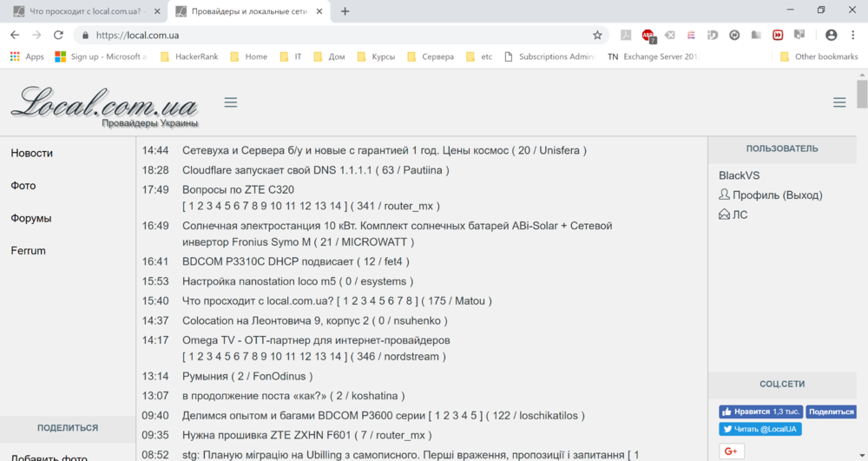Viewport: 868px width, 461px height.
Task: Open the Сервера bookmarks folder
Action: pyautogui.click(x=430, y=56)
